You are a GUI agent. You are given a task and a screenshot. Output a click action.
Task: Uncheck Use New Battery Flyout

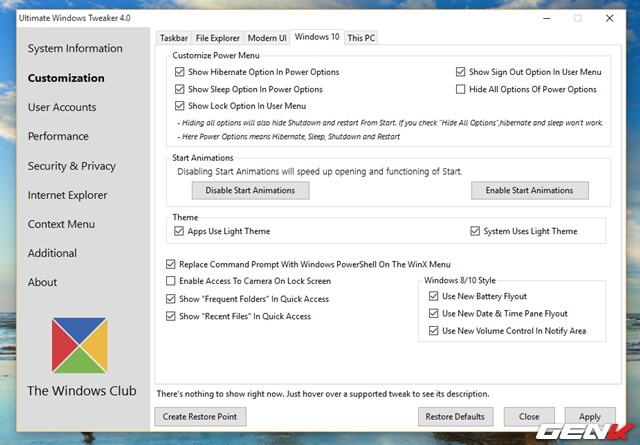433,296
